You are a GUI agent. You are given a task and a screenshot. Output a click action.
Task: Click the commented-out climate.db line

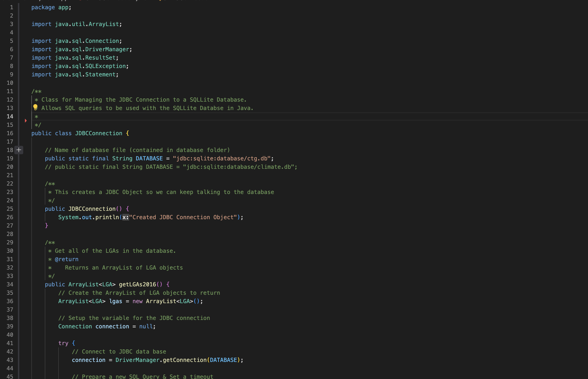tap(171, 167)
